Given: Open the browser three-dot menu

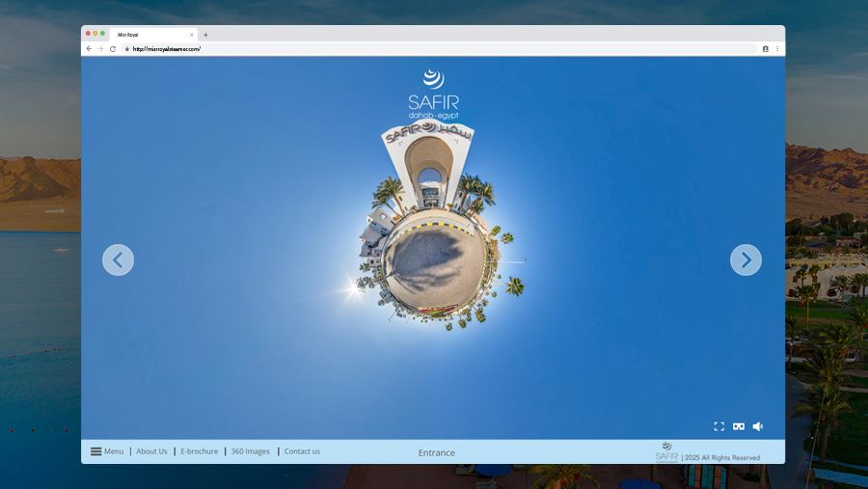Looking at the screenshot, I should click(x=777, y=49).
